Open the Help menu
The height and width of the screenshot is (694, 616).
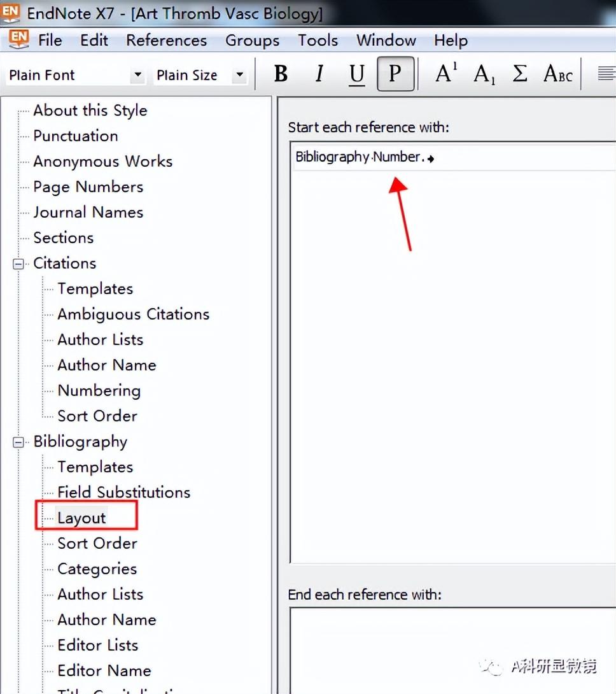pyautogui.click(x=451, y=40)
